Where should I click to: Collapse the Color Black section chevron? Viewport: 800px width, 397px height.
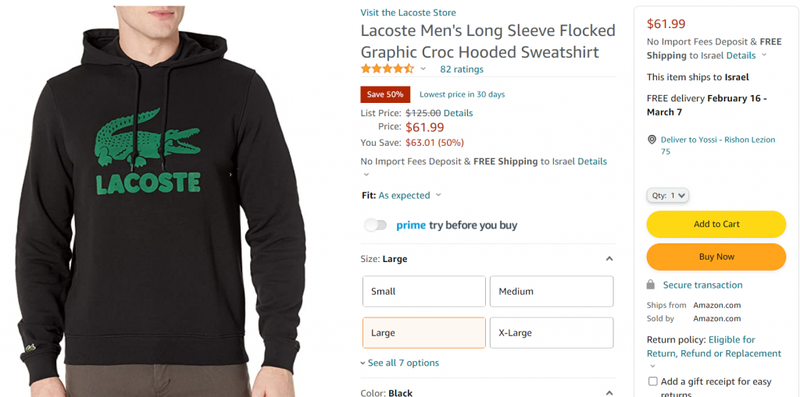click(x=609, y=393)
